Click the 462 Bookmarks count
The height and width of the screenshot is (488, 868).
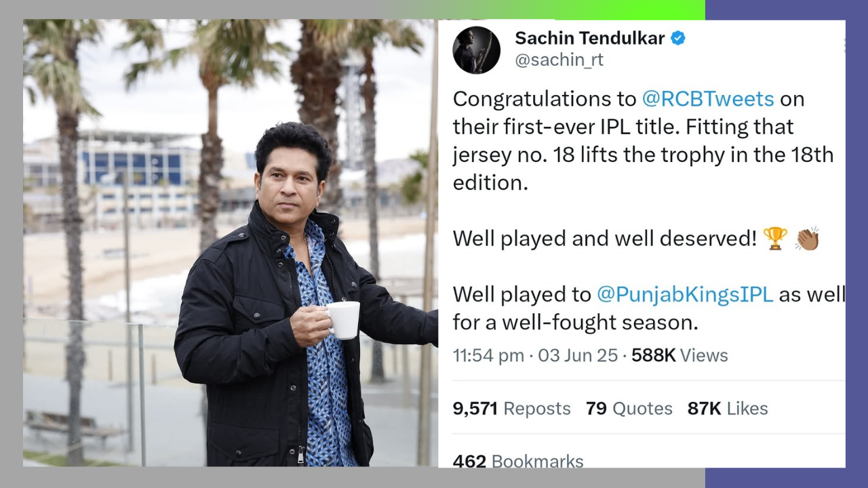(x=518, y=461)
